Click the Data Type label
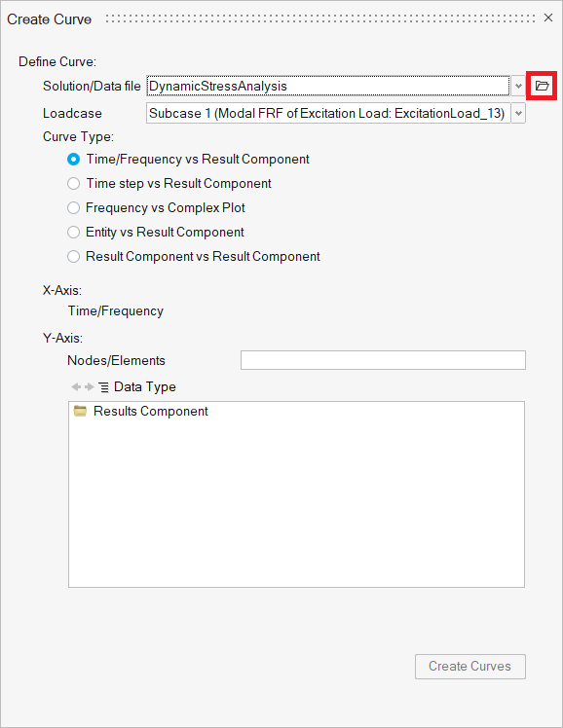 tap(145, 386)
